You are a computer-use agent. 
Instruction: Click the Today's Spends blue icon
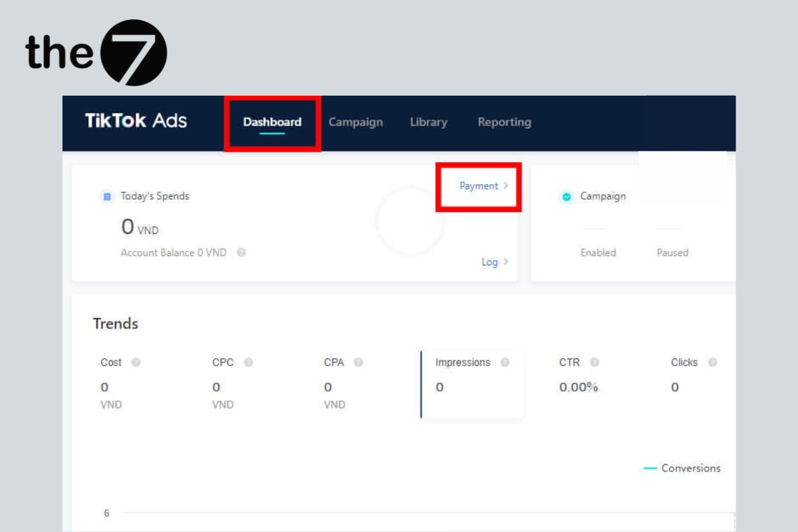tap(106, 196)
